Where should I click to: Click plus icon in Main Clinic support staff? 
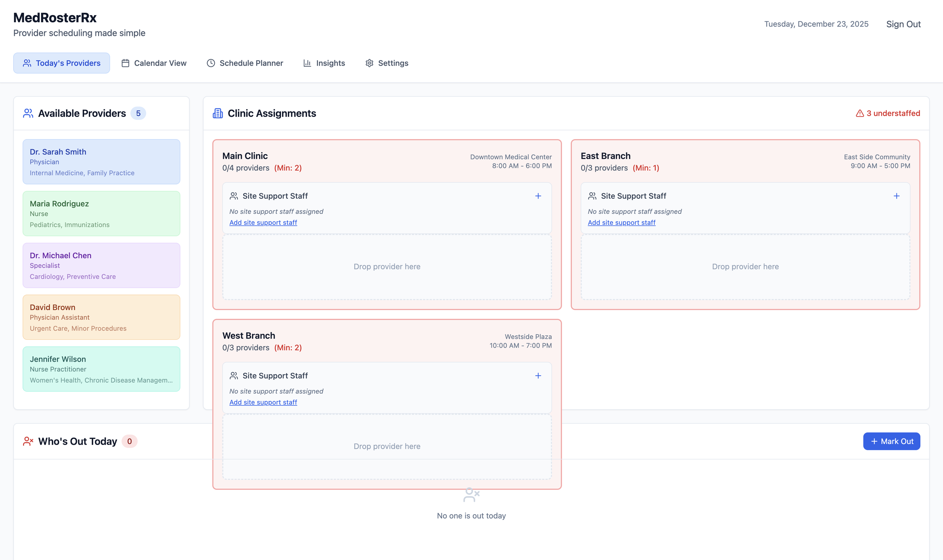[538, 196]
